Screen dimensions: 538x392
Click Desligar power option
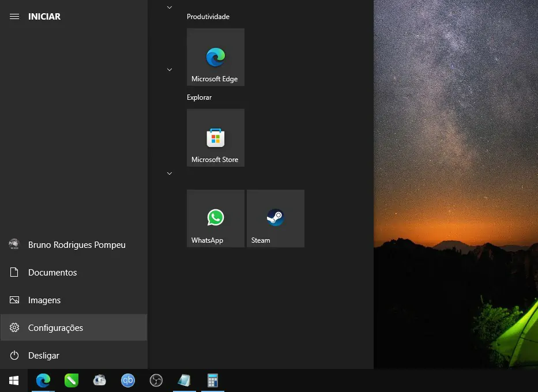click(74, 355)
